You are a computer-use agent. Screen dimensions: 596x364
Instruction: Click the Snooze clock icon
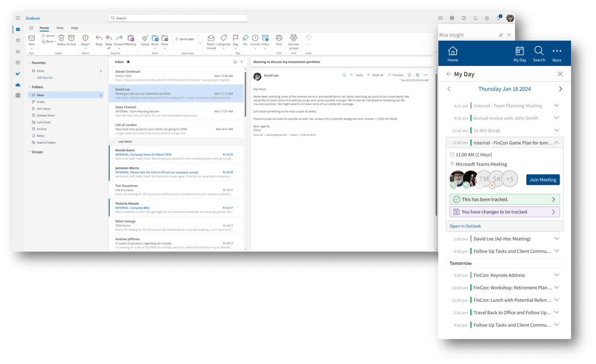click(x=255, y=38)
